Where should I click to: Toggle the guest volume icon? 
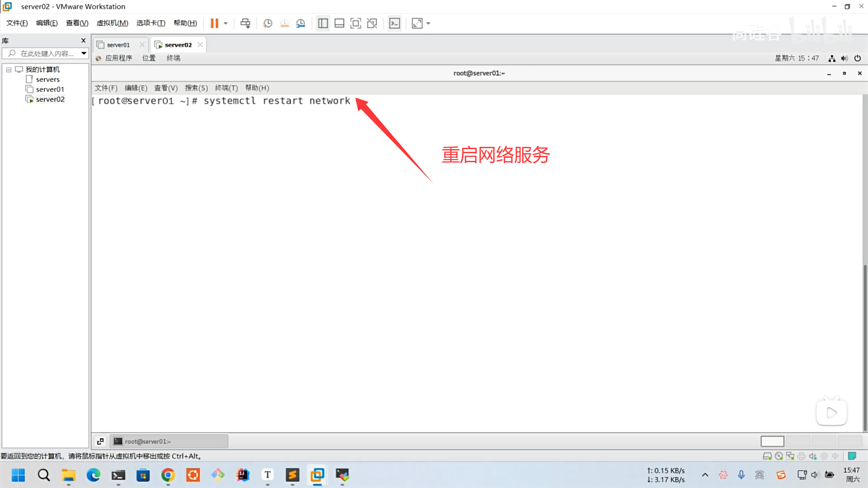(x=844, y=58)
